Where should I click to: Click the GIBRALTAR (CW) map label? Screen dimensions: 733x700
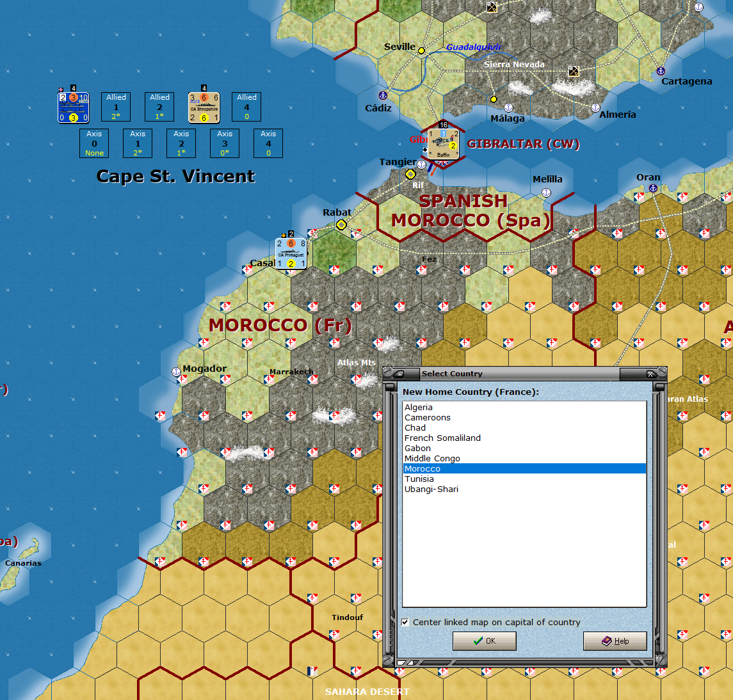click(523, 144)
